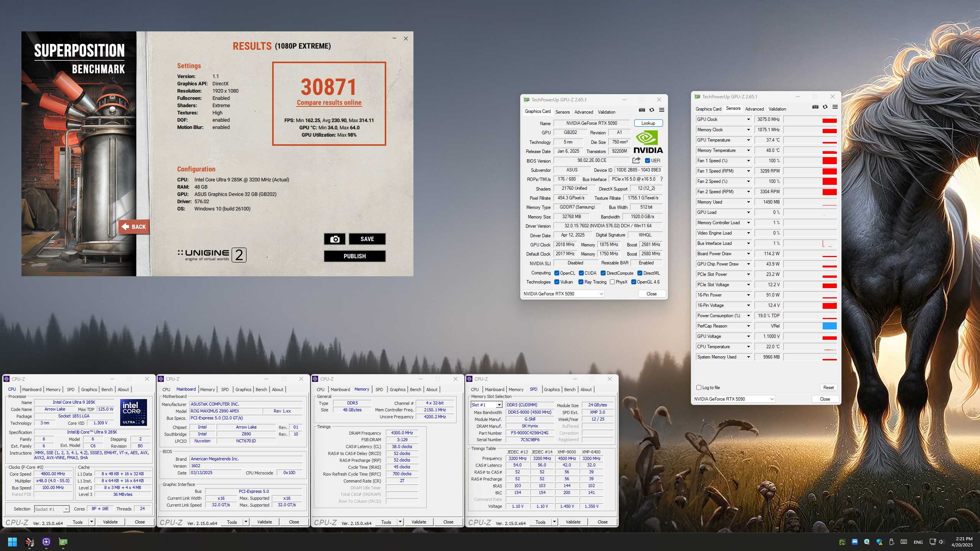The height and width of the screenshot is (551, 980).
Task: Toggle the DirectCompute checkbox
Action: coord(603,273)
